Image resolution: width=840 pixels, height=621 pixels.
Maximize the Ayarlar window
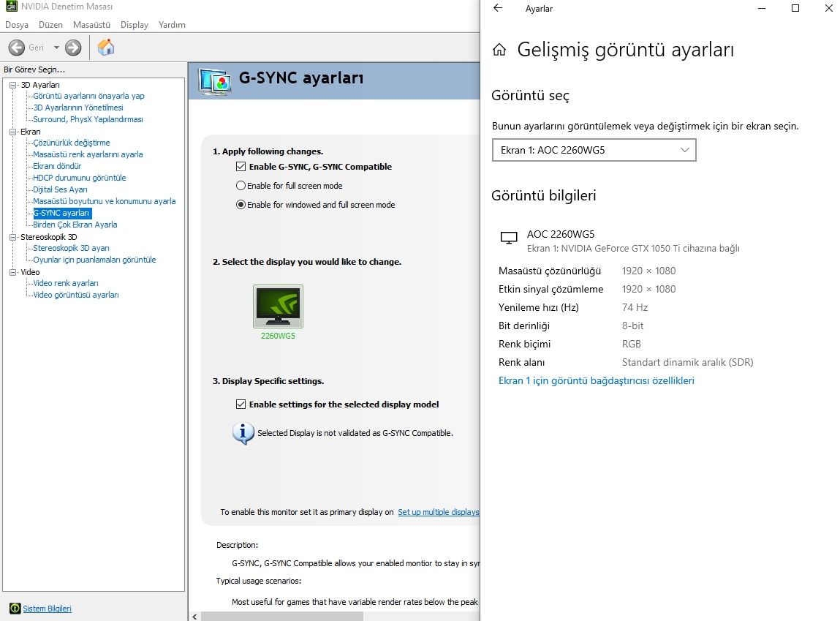(795, 8)
